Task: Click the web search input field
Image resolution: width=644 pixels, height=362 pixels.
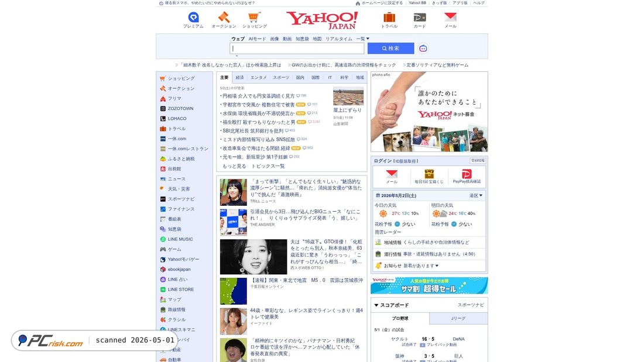Action: tap(297, 49)
